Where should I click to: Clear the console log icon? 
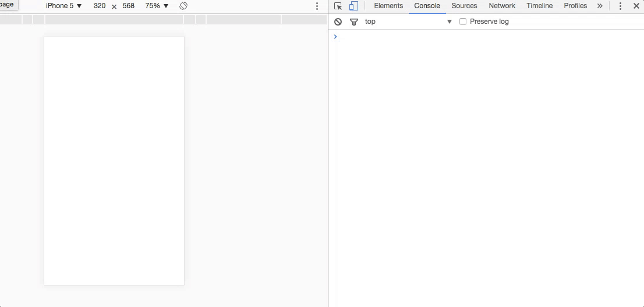[338, 22]
